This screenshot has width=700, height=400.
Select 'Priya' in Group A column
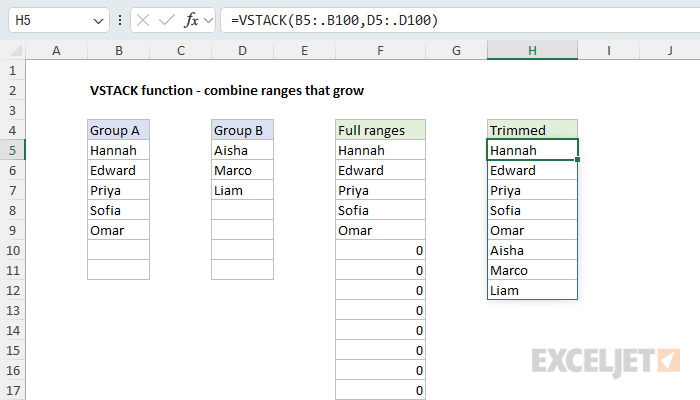118,191
